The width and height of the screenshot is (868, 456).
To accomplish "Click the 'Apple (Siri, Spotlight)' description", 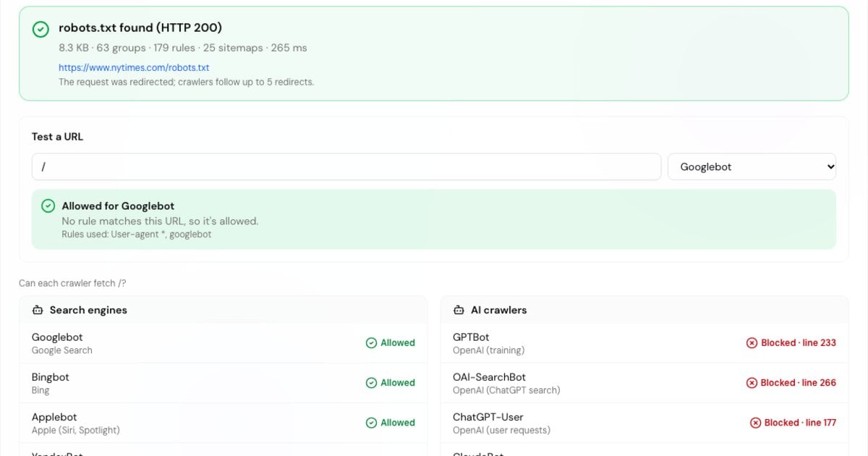I will point(76,430).
